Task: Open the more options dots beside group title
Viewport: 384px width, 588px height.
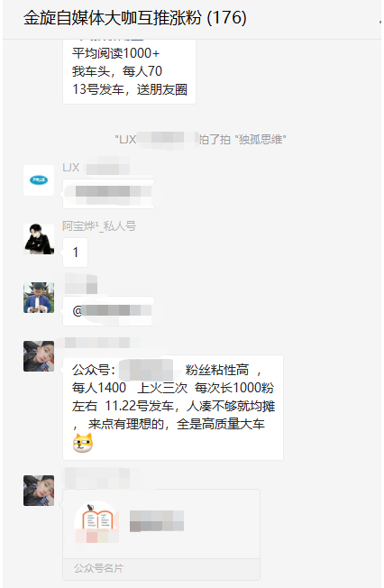Action: (380, 22)
